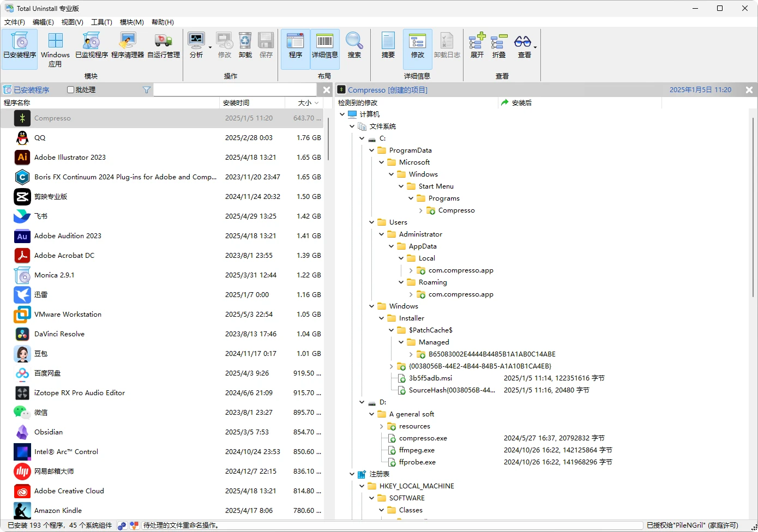Screen dimensions: 758x532
Task: Click the program filter search field
Action: coord(234,90)
